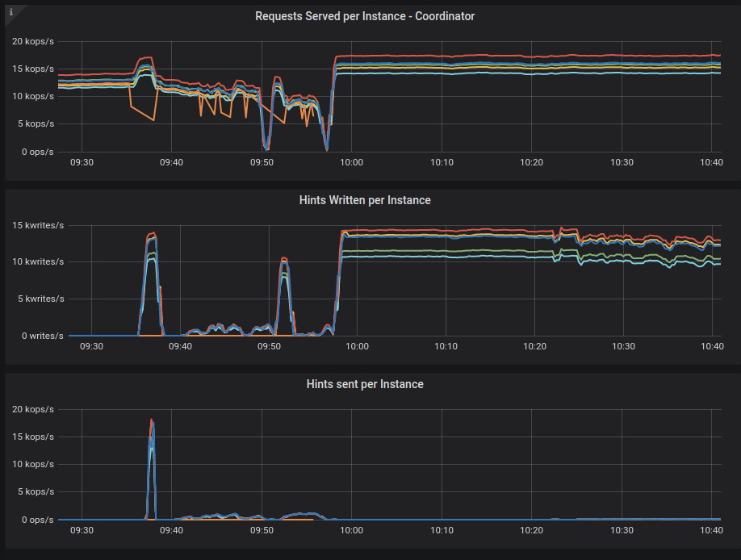This screenshot has width=741, height=560.
Task: Click '09:40' time label in Hints Written panel
Action: 180,346
